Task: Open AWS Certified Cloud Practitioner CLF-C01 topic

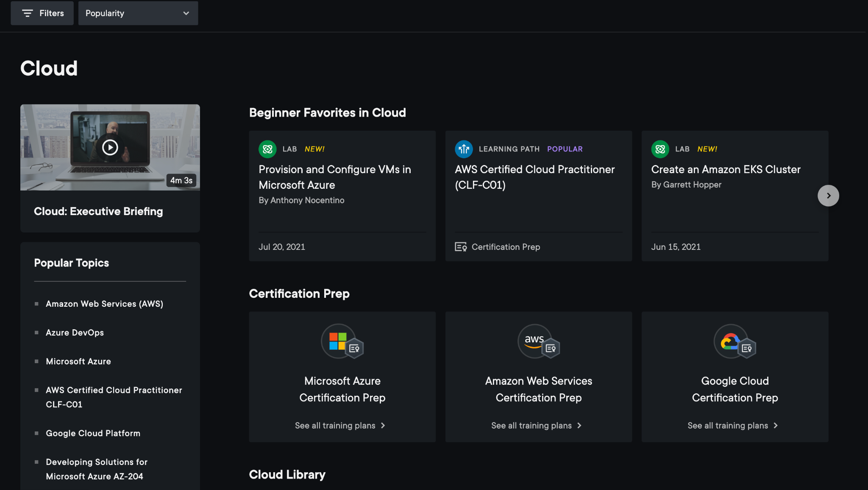Action: point(114,397)
